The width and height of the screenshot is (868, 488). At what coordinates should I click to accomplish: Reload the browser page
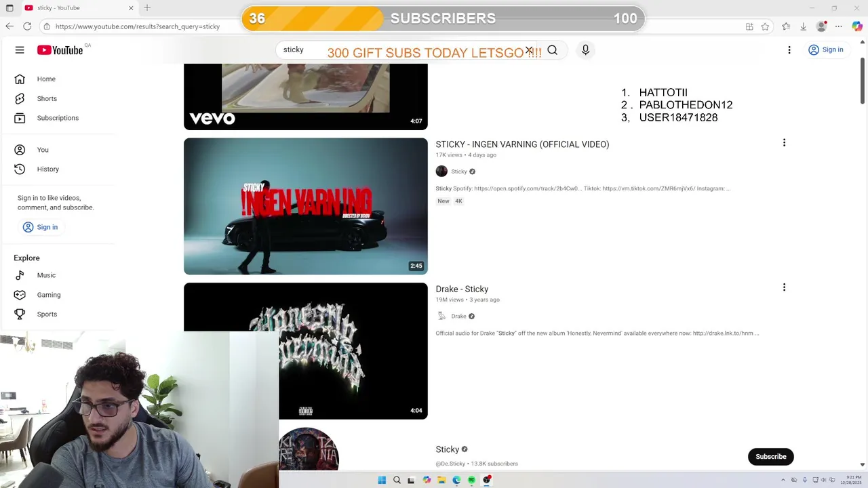(x=27, y=26)
